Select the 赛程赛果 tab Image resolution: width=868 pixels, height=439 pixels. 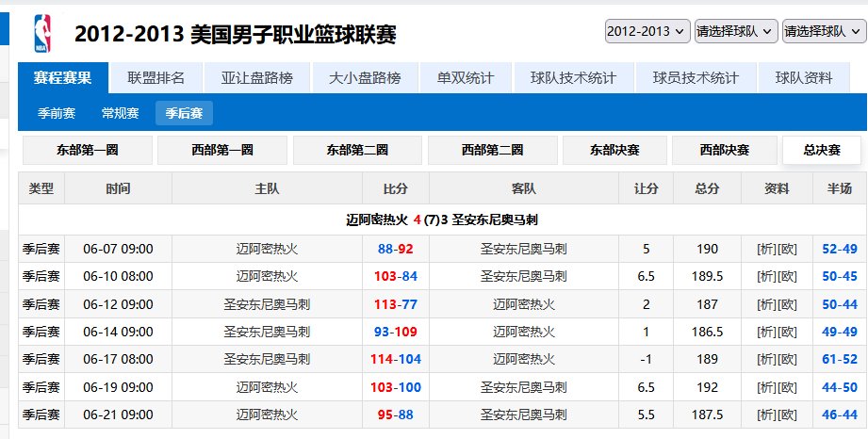pyautogui.click(x=62, y=77)
